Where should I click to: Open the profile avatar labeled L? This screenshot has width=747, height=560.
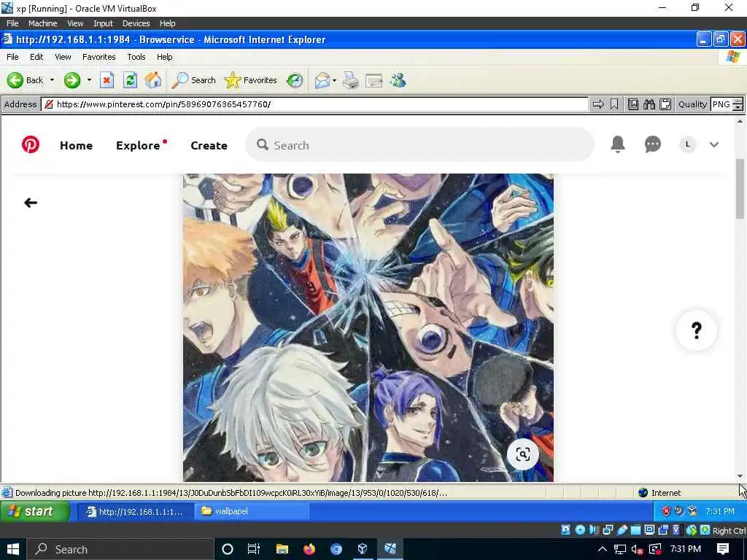(x=687, y=144)
